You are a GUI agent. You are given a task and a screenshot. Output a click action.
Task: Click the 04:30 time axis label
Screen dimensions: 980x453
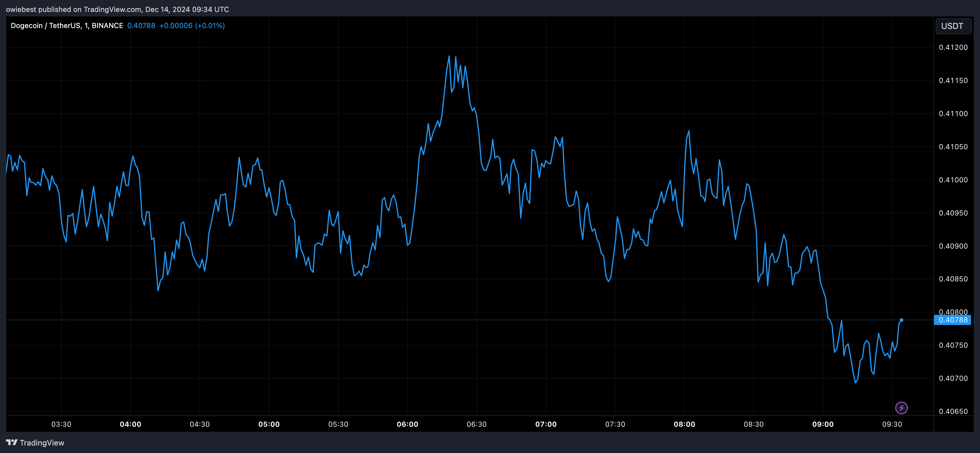(x=200, y=424)
